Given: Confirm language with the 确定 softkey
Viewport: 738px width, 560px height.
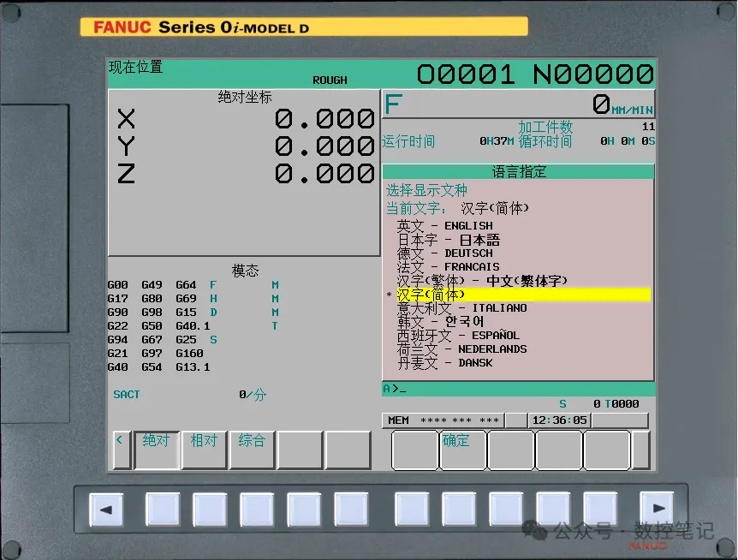Looking at the screenshot, I should point(462,450).
